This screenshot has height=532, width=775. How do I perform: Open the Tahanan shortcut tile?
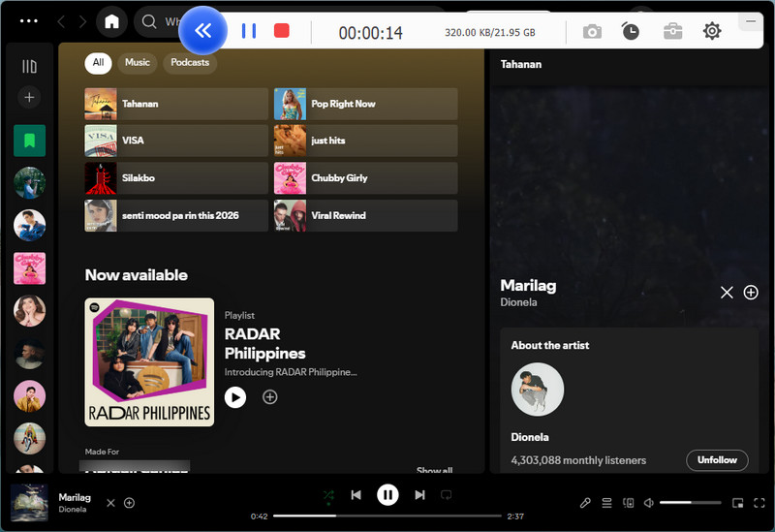176,104
